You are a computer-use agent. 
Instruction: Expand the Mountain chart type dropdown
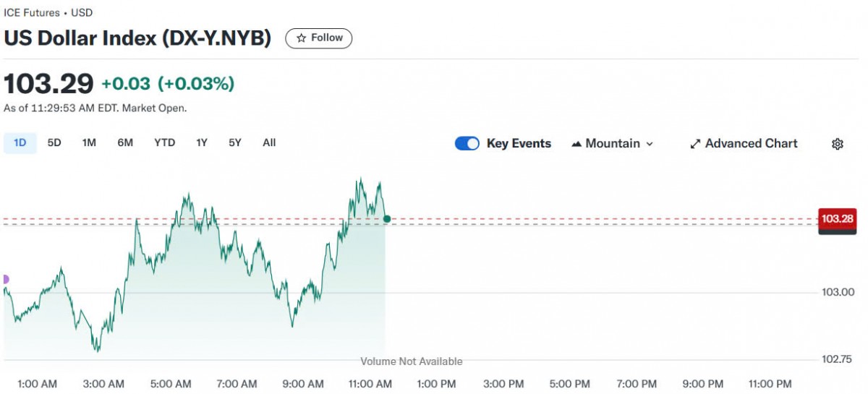[649, 144]
